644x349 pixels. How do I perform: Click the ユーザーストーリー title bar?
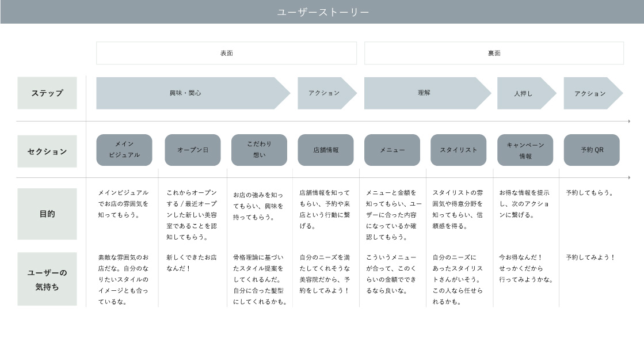tap(322, 12)
